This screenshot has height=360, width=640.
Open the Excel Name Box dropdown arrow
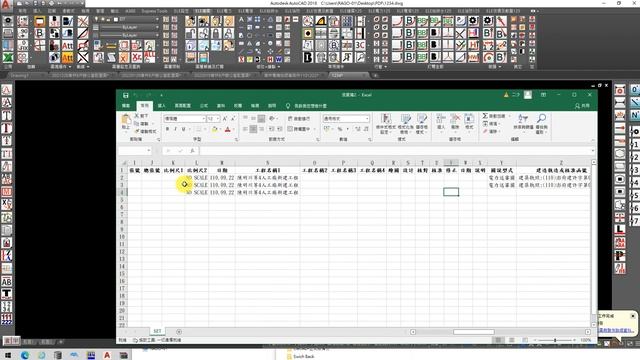coord(149,151)
